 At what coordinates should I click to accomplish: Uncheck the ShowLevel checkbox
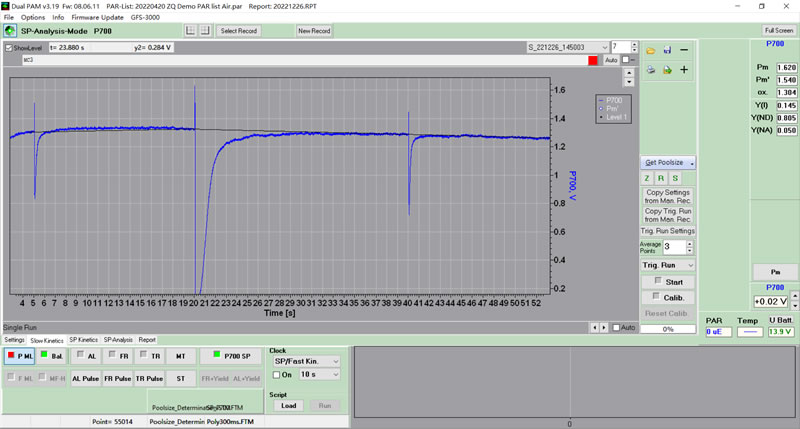tap(9, 47)
